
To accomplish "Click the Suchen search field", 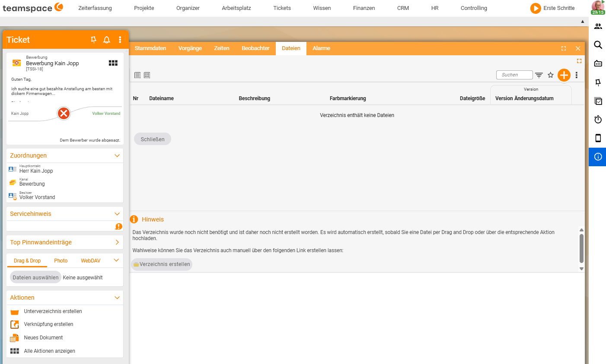I will (x=514, y=75).
